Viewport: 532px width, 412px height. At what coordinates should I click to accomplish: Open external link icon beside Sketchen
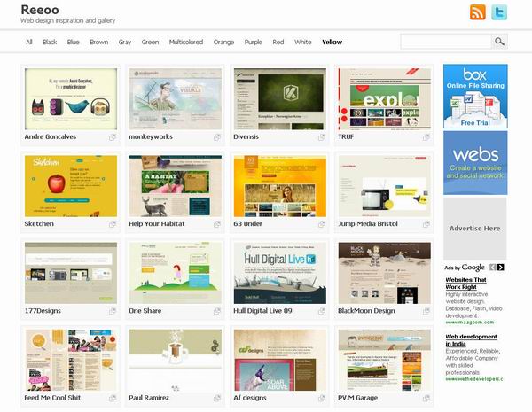click(113, 224)
